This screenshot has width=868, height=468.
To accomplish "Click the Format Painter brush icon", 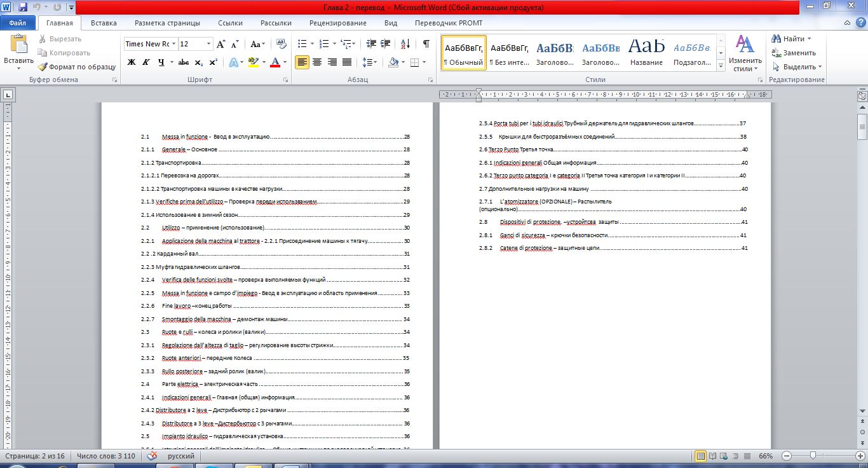I will pos(42,67).
